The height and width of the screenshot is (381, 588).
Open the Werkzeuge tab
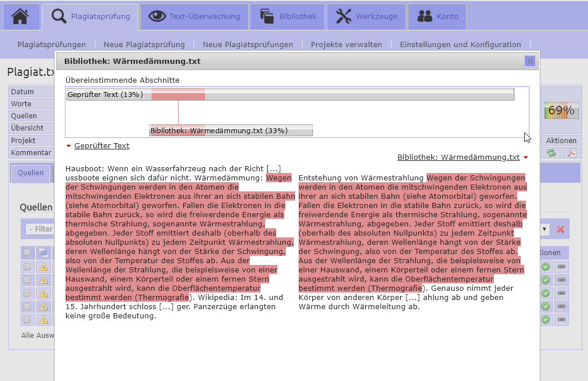tap(366, 17)
